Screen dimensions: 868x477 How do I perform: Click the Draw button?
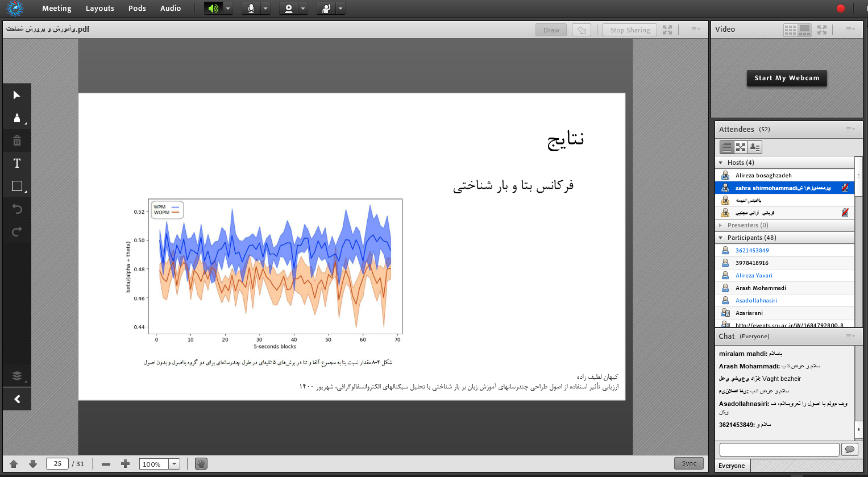[x=551, y=30]
